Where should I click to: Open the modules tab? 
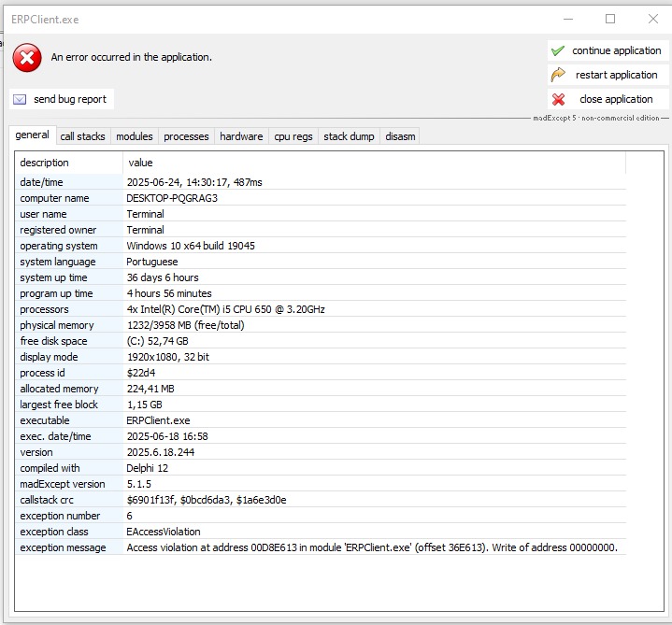click(x=135, y=136)
